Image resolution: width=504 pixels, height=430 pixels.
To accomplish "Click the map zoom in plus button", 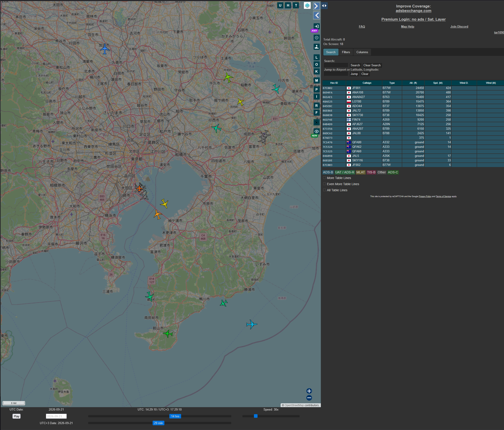I will pos(309,391).
